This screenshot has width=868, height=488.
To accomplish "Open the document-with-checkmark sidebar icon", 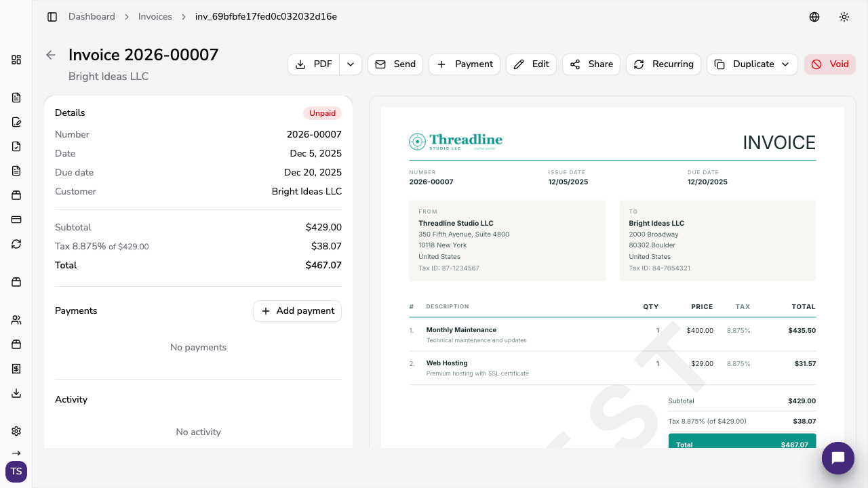I will coord(16,146).
